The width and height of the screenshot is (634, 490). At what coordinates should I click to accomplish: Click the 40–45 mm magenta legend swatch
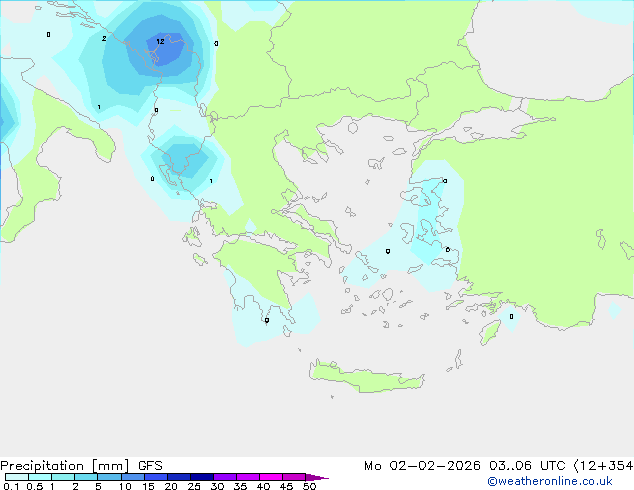pos(271,477)
